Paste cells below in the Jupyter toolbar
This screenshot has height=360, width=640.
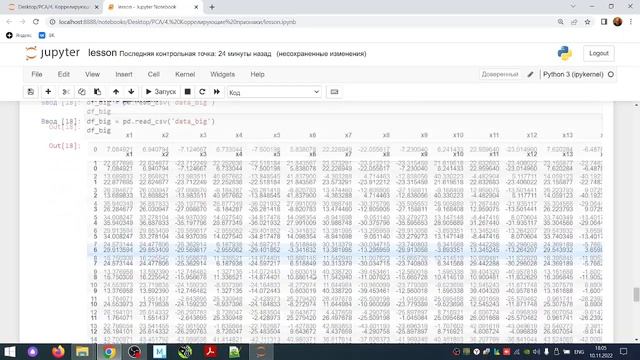click(x=97, y=92)
